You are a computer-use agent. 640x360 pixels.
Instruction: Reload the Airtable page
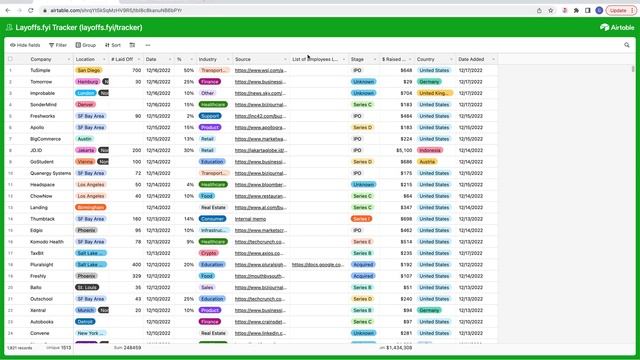[31, 10]
